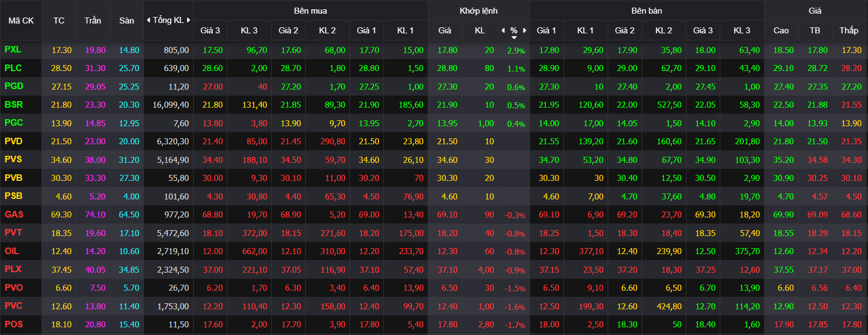Click PLC average price 28.72
This screenshot has width=868, height=335.
point(818,68)
